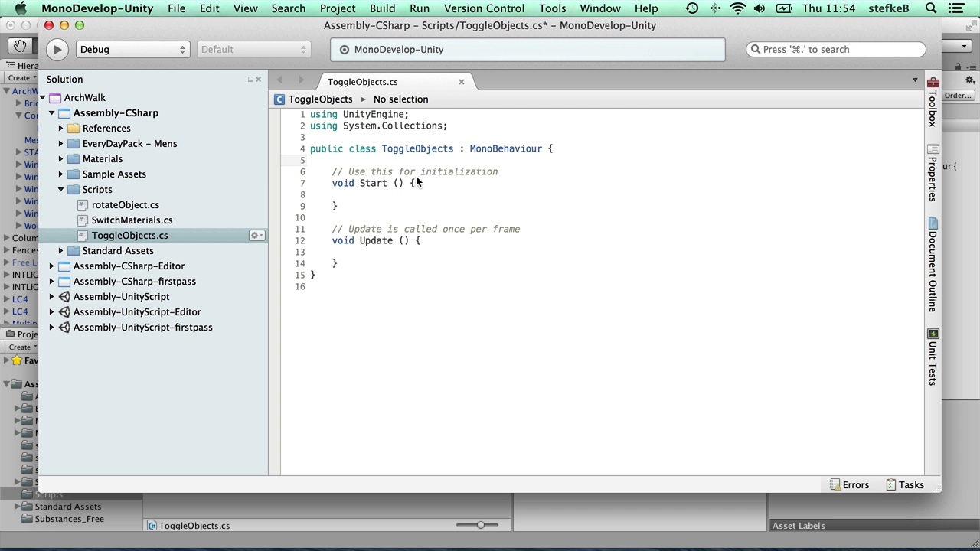The image size is (980, 551).
Task: Click the Wi-Fi status icon
Action: (x=737, y=8)
